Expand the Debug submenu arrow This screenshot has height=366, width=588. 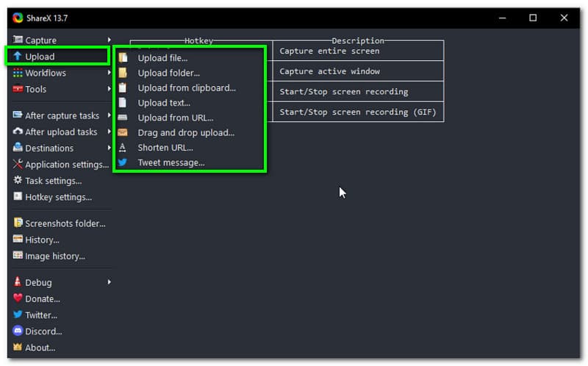[109, 282]
